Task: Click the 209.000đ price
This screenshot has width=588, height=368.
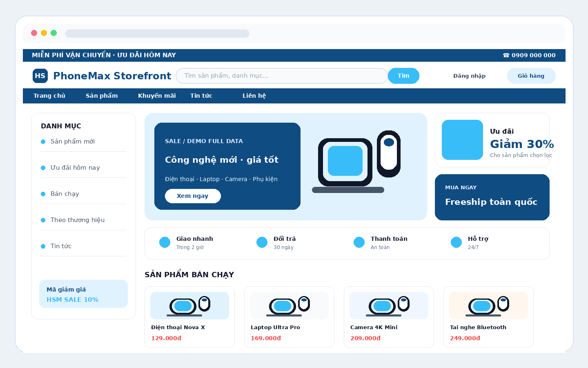Action: coord(365,338)
